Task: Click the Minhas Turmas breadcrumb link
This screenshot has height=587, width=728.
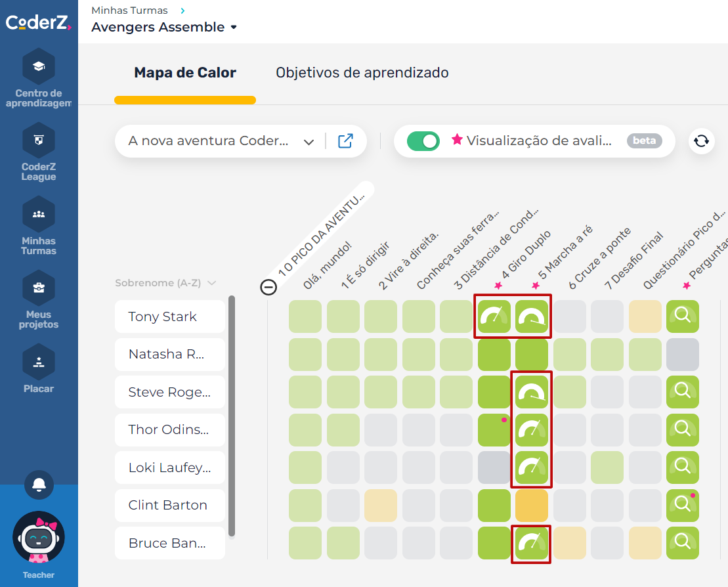Action: 129,11
